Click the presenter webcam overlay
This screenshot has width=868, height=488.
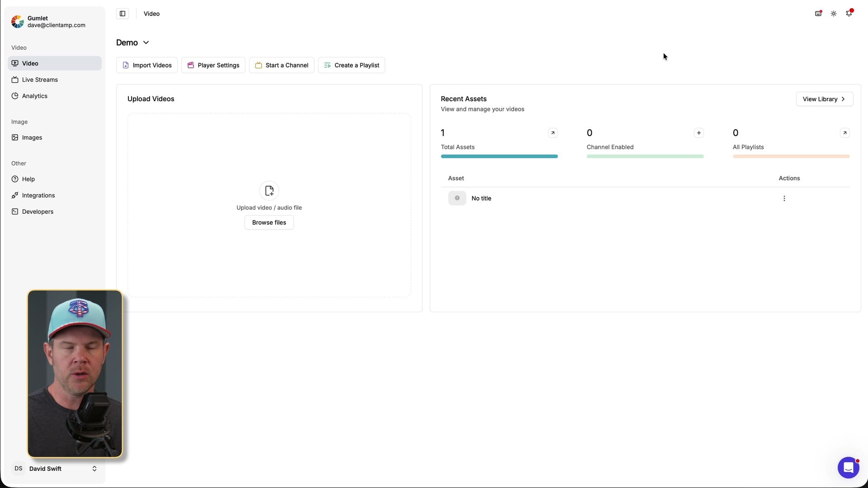coord(75,374)
